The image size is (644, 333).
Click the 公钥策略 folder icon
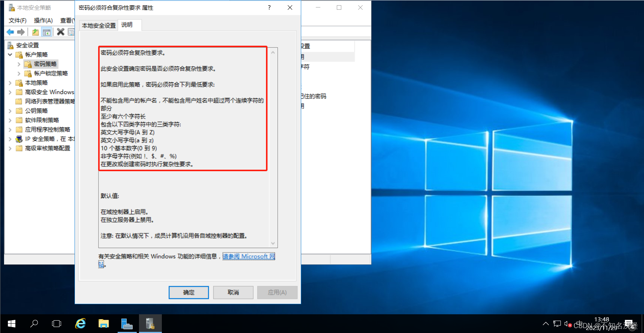pos(19,111)
